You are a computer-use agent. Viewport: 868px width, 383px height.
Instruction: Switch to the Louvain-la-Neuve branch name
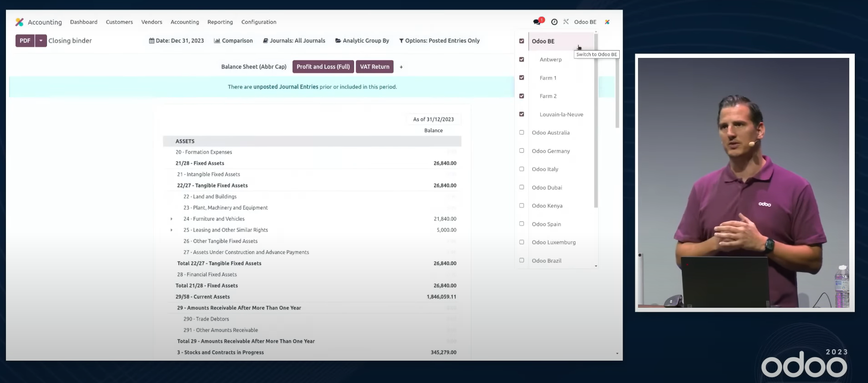click(561, 114)
